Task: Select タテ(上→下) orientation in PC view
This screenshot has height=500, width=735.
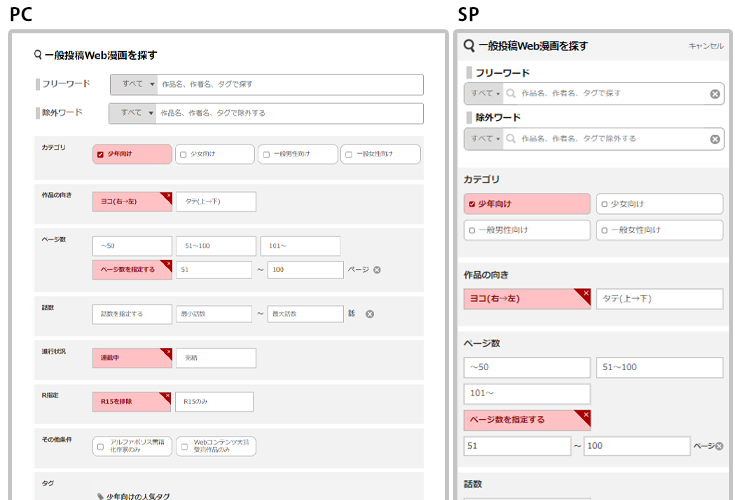Action: coord(215,202)
